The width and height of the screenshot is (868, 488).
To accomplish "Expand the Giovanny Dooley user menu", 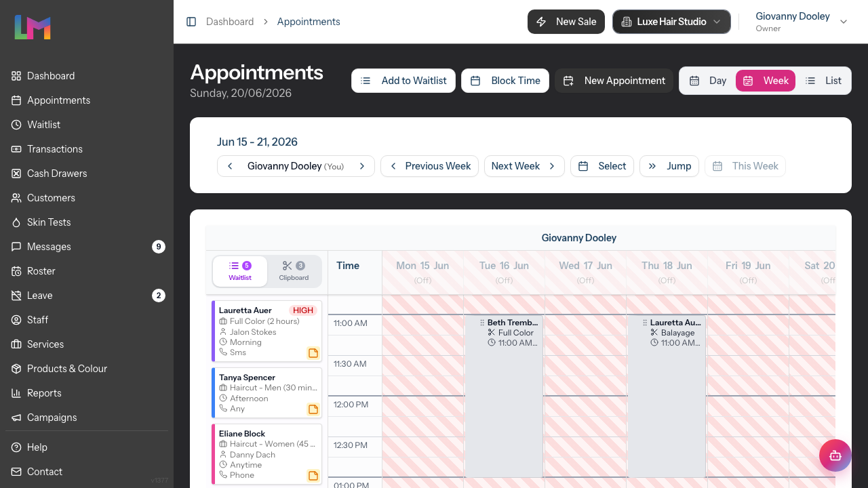I will pyautogui.click(x=802, y=22).
